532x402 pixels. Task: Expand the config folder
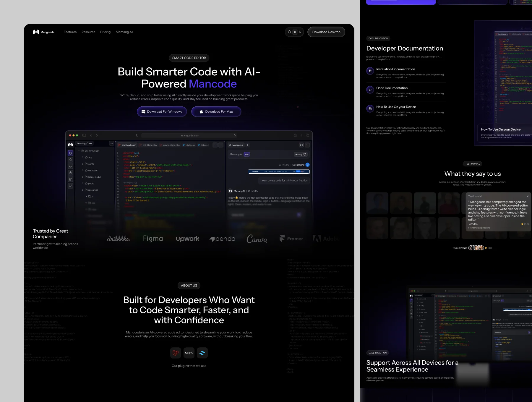click(x=88, y=164)
